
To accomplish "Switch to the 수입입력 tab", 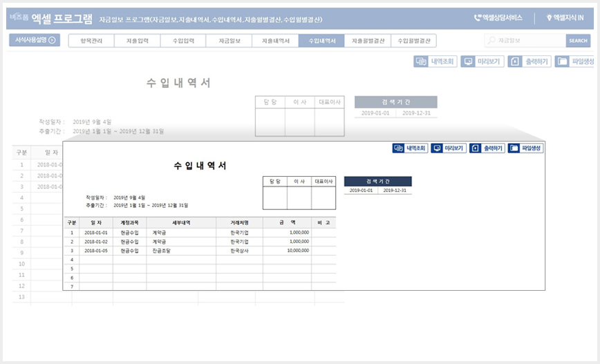I will click(x=183, y=41).
